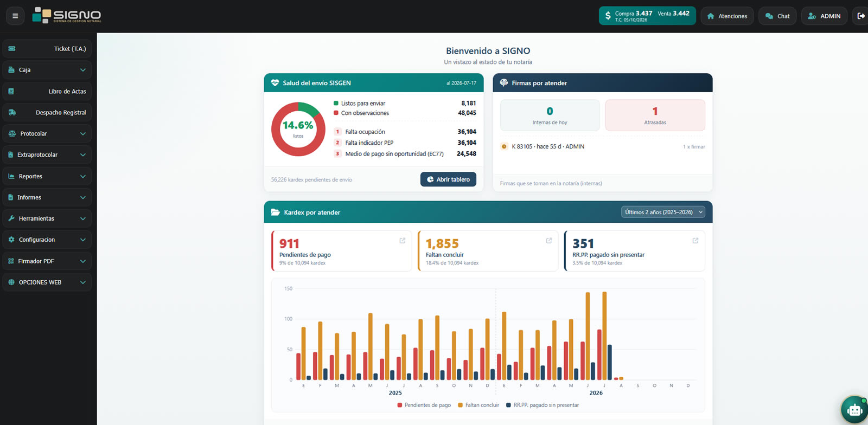
Task: Click the clock icon beside K 83105
Action: tap(505, 147)
